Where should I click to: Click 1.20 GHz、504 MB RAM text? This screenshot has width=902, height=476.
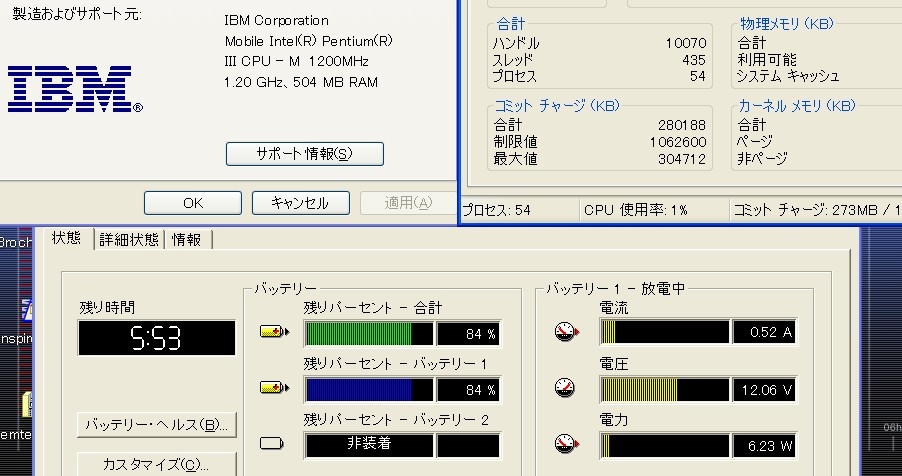pos(301,82)
